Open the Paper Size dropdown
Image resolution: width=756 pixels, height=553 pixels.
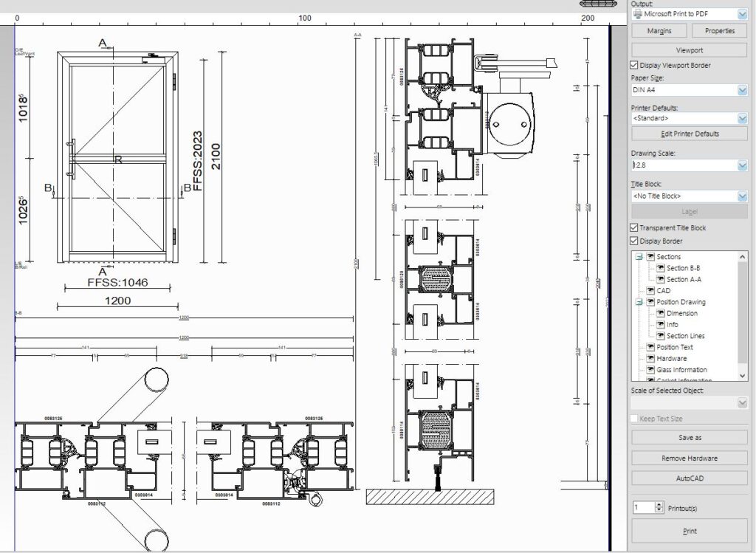point(742,90)
